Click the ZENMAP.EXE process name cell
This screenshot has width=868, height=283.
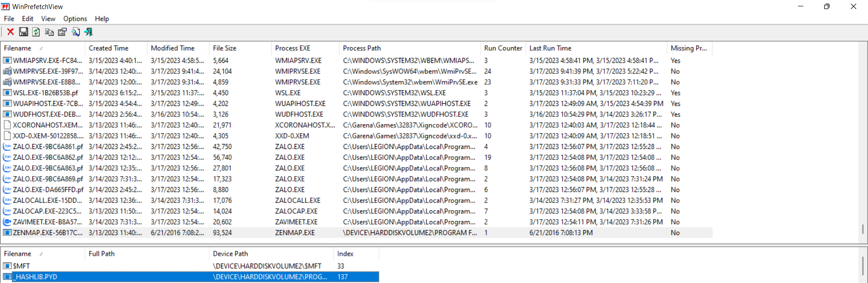coord(295,233)
